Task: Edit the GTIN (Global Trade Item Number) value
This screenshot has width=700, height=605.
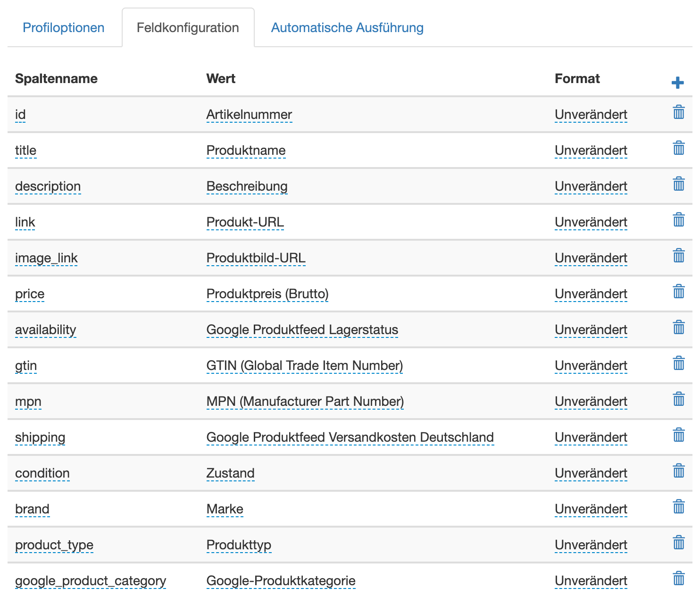Action: [x=305, y=366]
